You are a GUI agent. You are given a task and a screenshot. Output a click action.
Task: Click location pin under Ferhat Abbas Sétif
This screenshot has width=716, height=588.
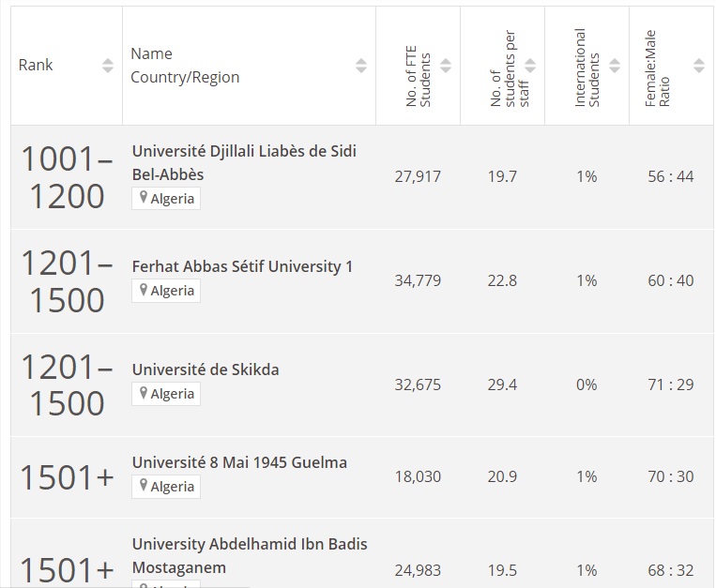click(144, 290)
